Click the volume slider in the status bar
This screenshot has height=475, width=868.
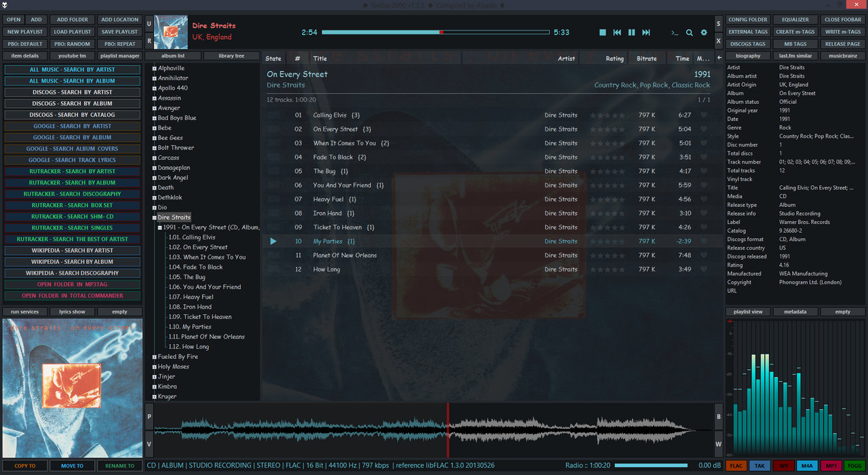(x=650, y=465)
